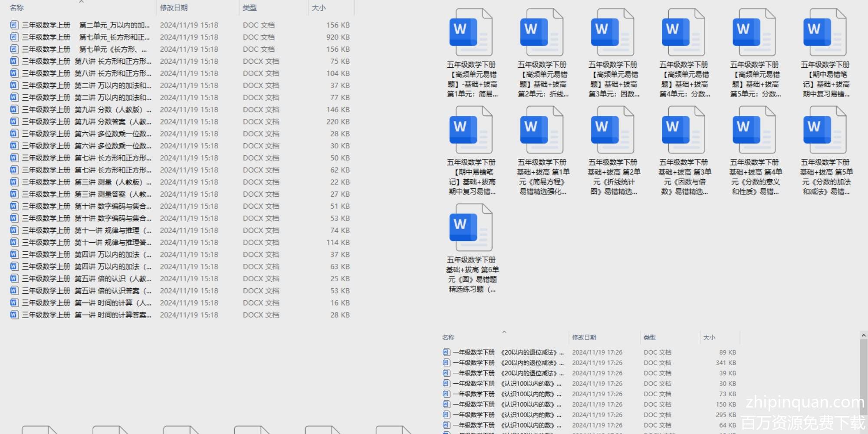Select 第三讲 测量（人教版） 22 KB file
Screen dimensions: 868x434
coord(87,182)
